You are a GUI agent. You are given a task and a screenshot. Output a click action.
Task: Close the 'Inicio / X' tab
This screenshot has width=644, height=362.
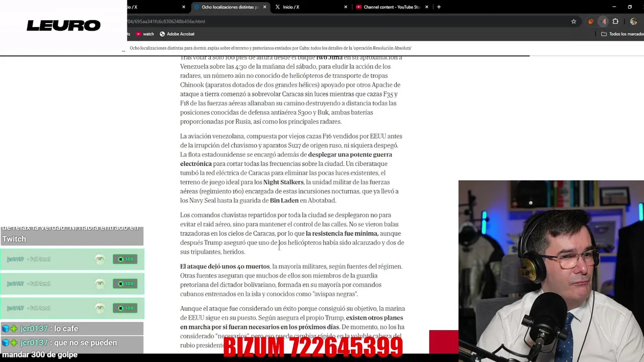tap(346, 7)
